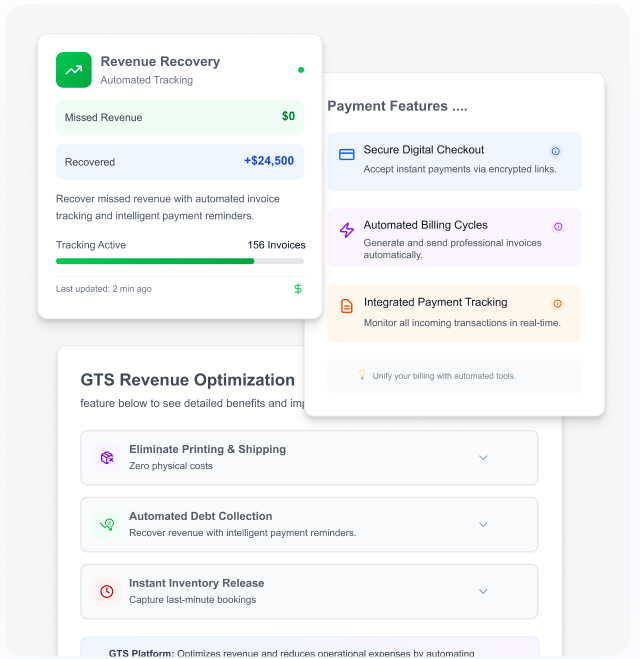Click the Secure Digital Checkout card icon

pyautogui.click(x=347, y=155)
